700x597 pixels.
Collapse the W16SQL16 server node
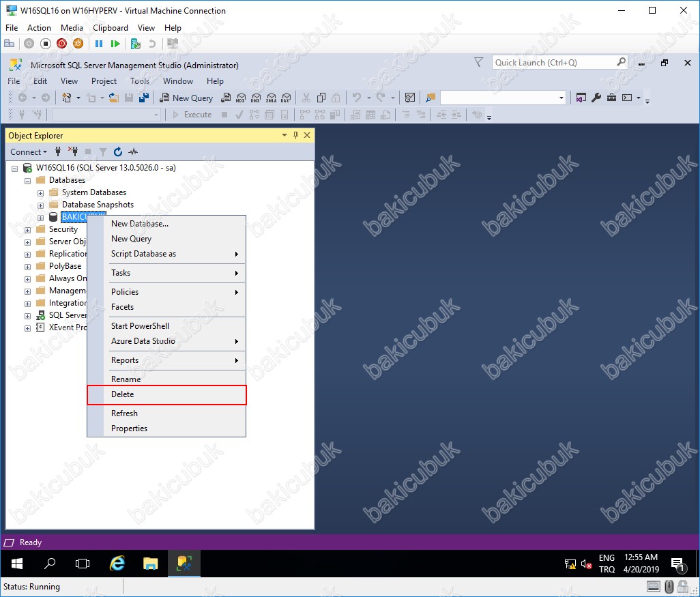pyautogui.click(x=15, y=169)
